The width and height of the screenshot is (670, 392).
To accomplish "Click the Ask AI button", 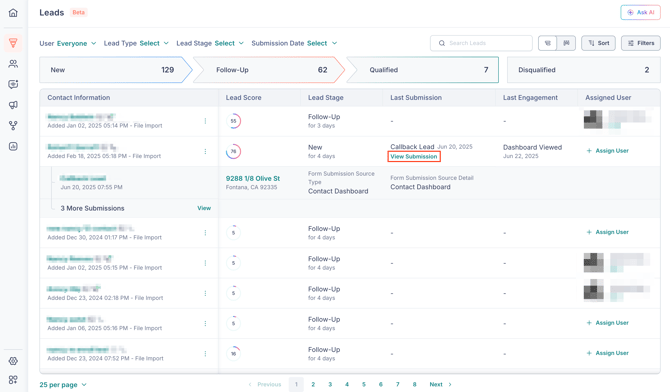I will (640, 12).
